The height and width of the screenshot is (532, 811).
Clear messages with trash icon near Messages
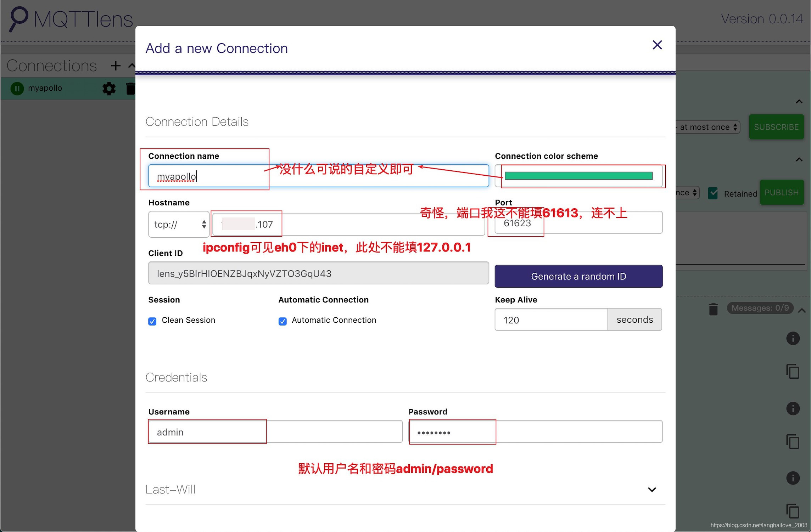pyautogui.click(x=713, y=309)
